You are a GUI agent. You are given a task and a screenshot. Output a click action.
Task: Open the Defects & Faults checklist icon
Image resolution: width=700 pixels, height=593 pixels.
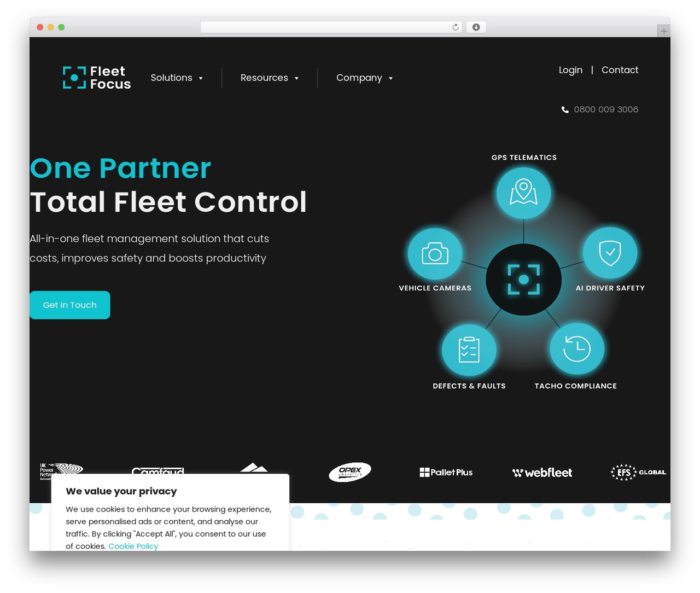click(x=469, y=350)
